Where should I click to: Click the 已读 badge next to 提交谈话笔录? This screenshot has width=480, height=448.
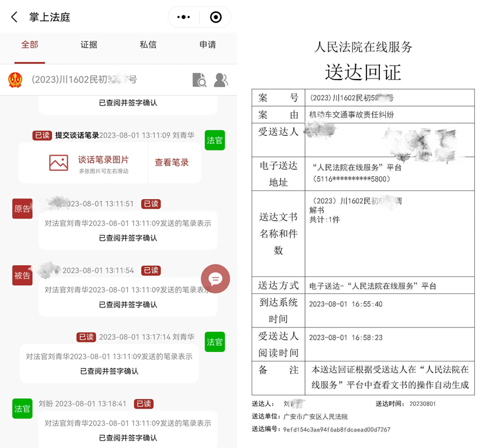(x=42, y=135)
